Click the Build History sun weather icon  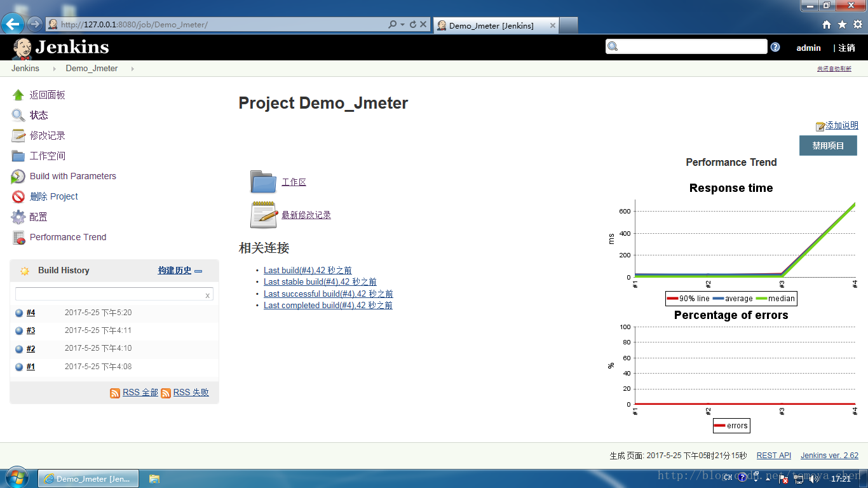coord(25,271)
